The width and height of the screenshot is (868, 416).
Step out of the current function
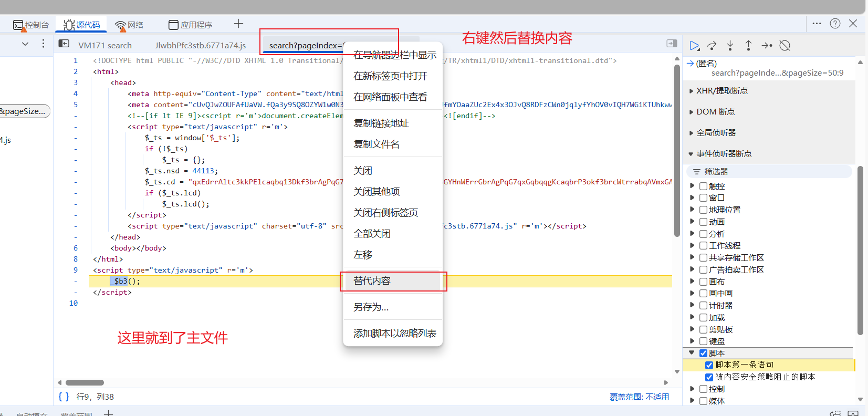(748, 46)
